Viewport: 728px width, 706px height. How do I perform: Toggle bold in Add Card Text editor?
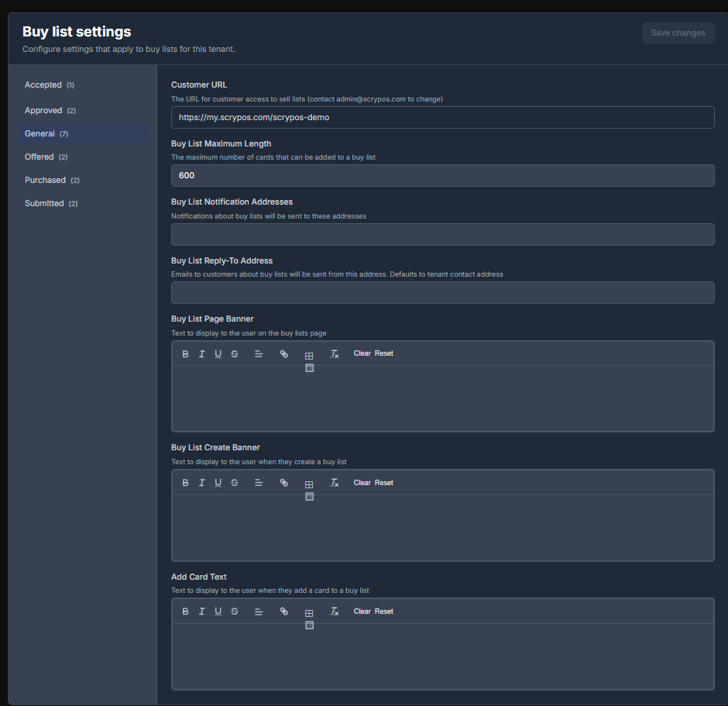coord(185,611)
